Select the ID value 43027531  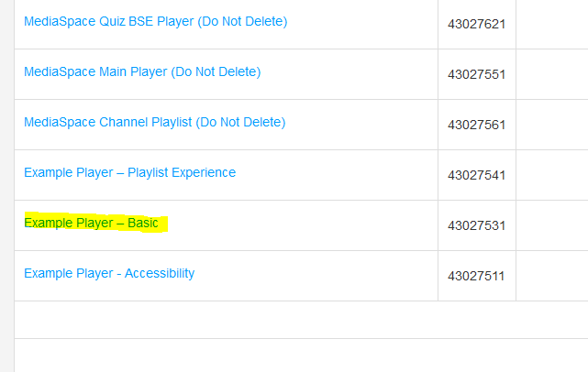click(477, 225)
